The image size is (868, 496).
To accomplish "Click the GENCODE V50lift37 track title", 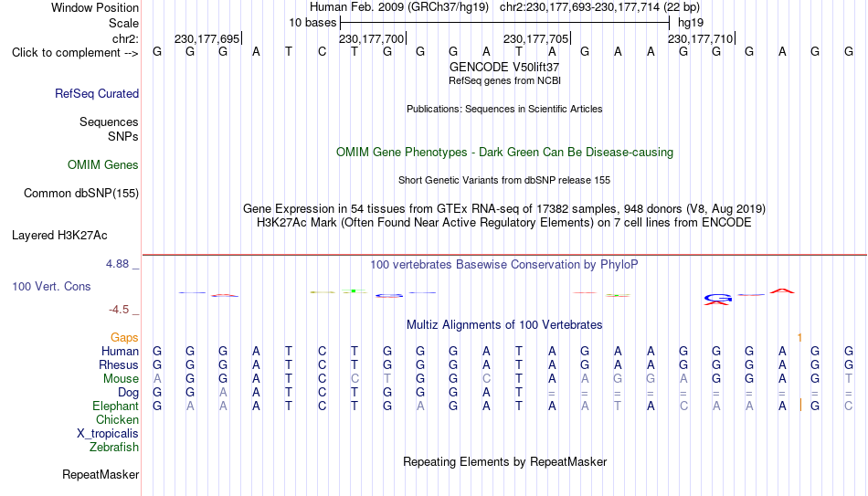I will 504,67.
